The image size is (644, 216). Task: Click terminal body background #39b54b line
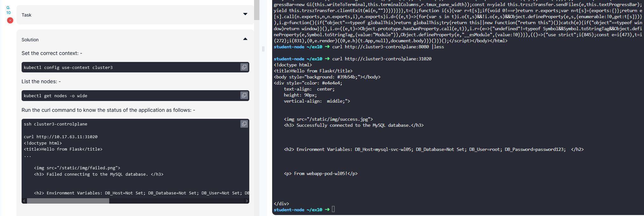(327, 77)
